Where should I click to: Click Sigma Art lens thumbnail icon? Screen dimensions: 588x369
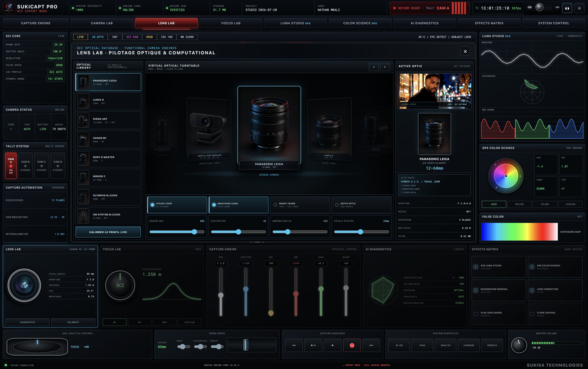pyautogui.click(x=83, y=120)
